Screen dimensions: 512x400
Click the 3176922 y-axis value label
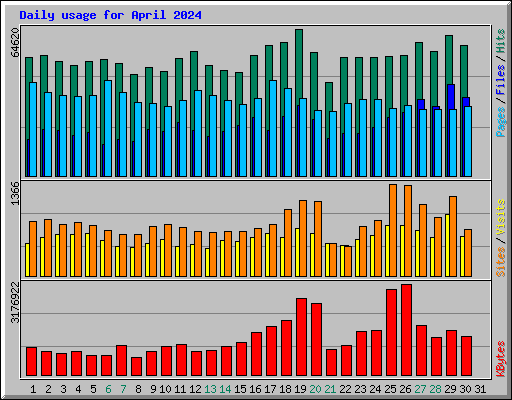15,303
